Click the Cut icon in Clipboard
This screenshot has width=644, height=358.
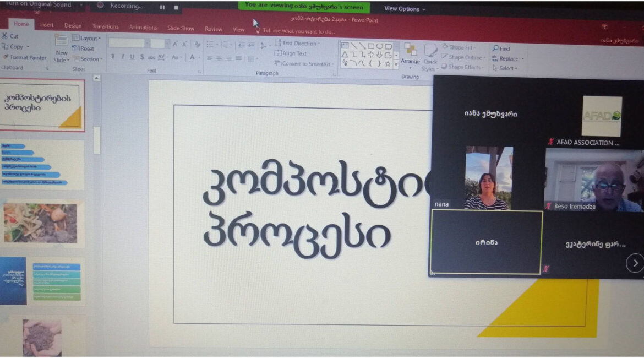[5, 36]
